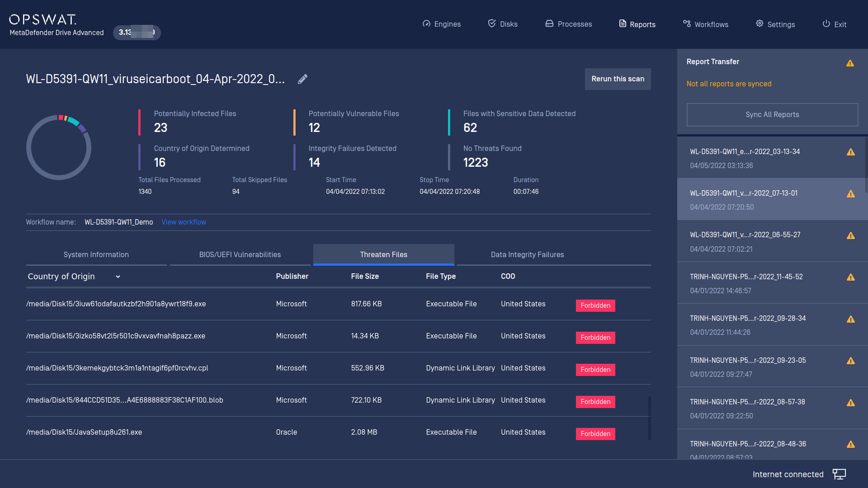Click the Report Transfer warning triangle
Screen dimensions: 868x488
click(850, 63)
